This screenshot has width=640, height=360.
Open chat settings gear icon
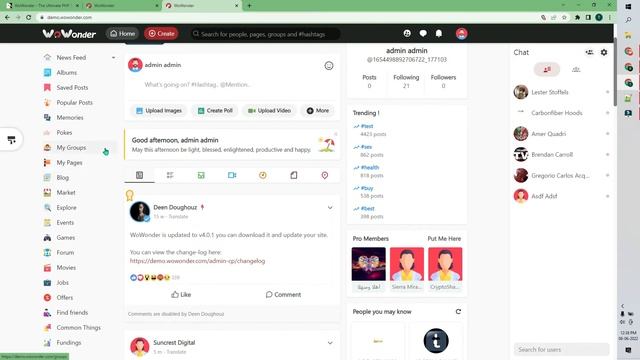604,52
